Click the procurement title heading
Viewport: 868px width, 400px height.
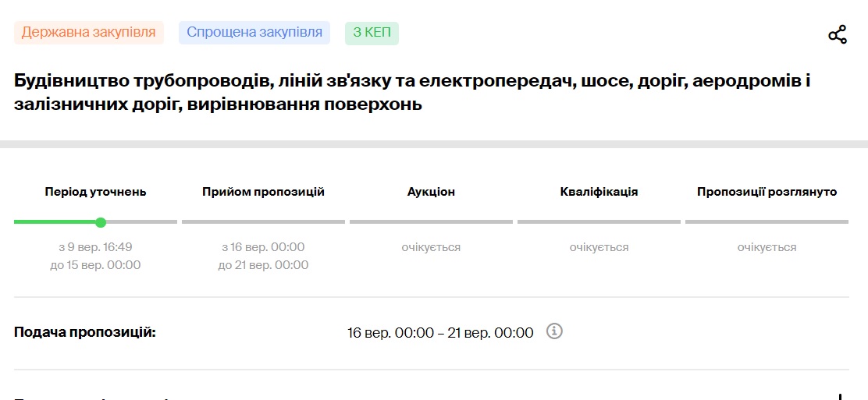pyautogui.click(x=412, y=92)
